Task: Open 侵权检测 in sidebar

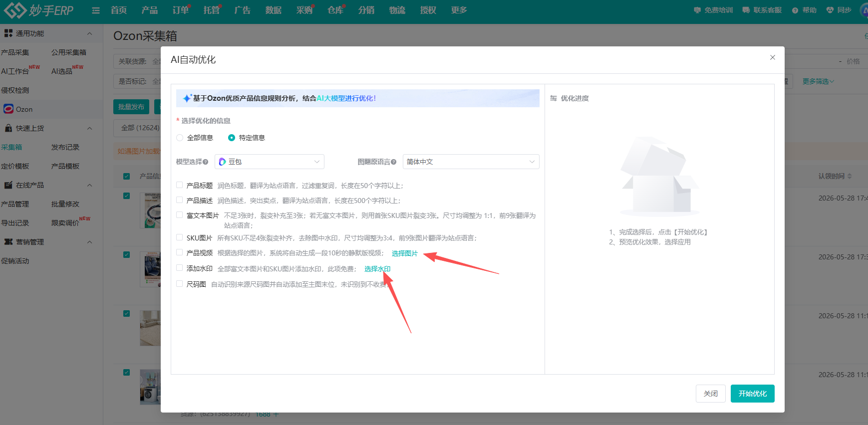Action: (15, 90)
